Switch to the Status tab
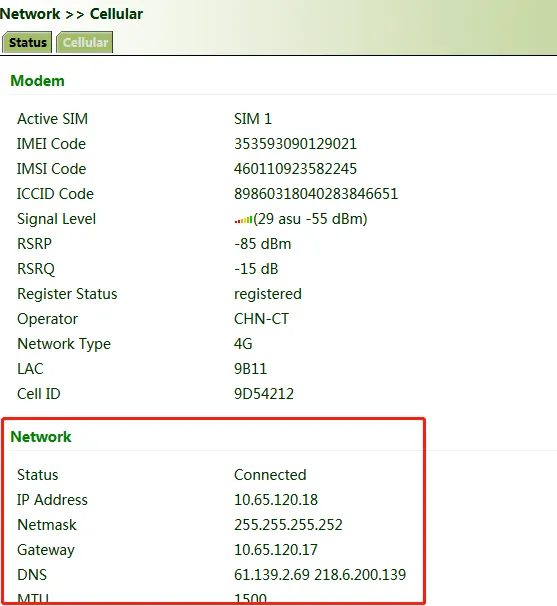The width and height of the screenshot is (557, 606). [27, 43]
